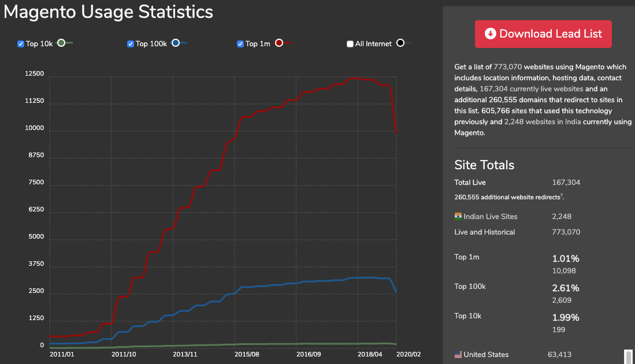Click the Magento Usage Statistics heading
The width and height of the screenshot is (635, 364).
pos(109,12)
